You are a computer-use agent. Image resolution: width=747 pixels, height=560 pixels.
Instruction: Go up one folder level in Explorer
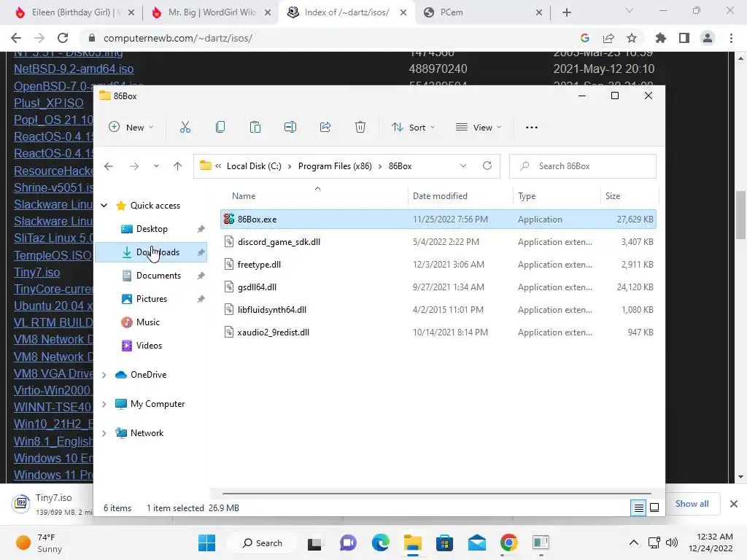pos(177,166)
